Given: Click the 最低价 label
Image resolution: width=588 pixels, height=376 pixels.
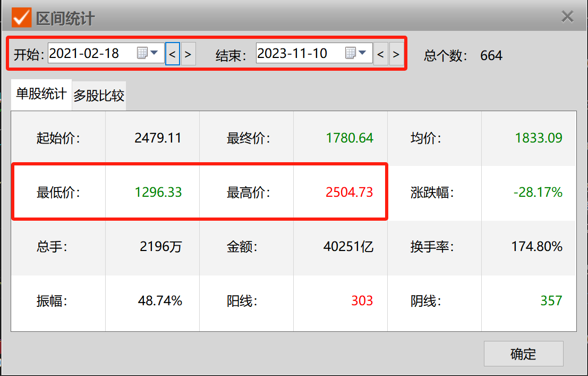Looking at the screenshot, I should coord(58,193).
